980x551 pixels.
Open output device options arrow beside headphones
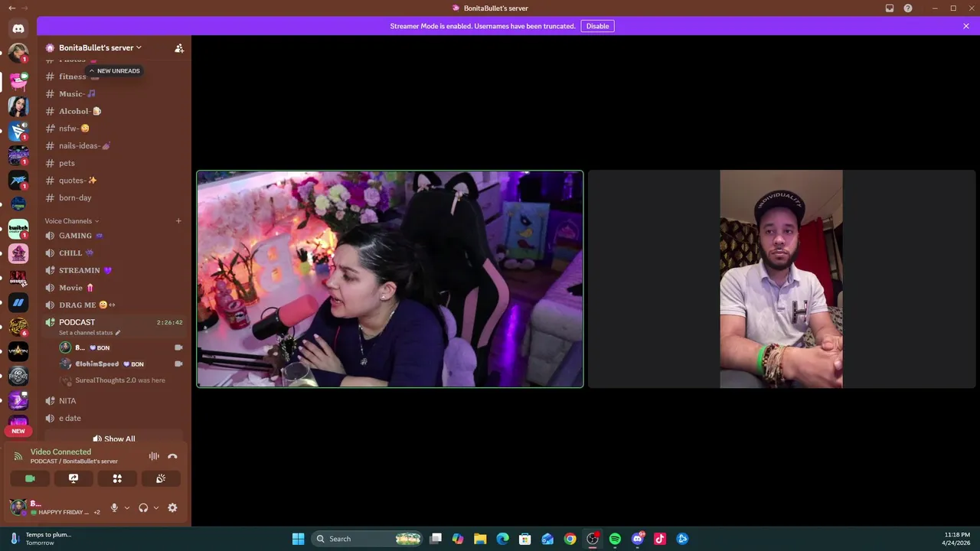point(156,507)
